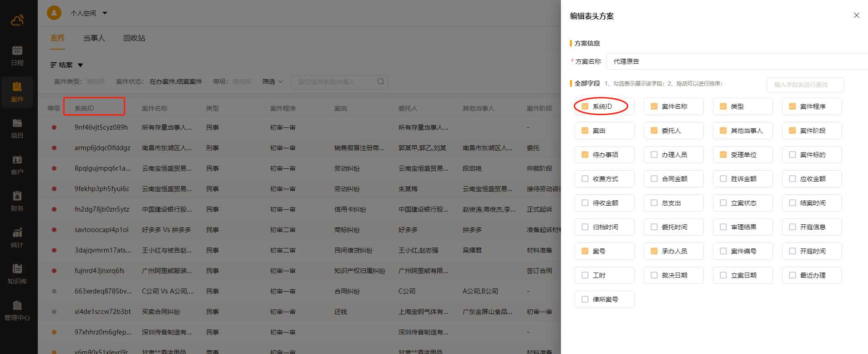Open case 9nf46vjt5cyz089h row link
The width and height of the screenshot is (868, 354).
101,127
